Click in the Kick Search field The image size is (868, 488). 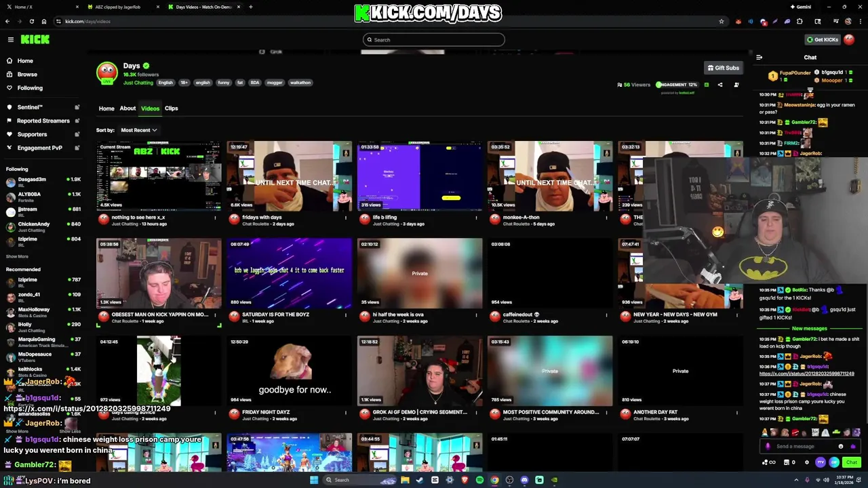click(434, 40)
